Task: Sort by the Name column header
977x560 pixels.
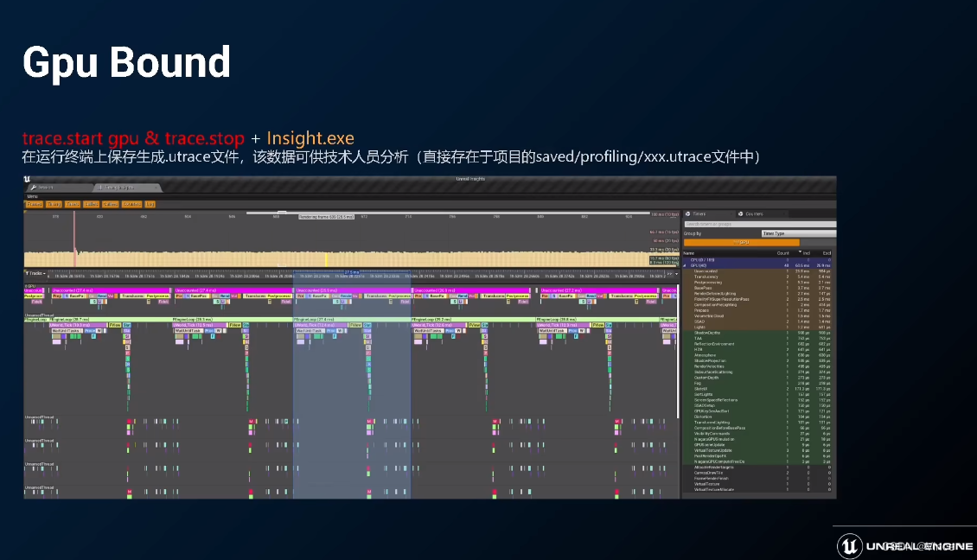Action: [x=688, y=253]
